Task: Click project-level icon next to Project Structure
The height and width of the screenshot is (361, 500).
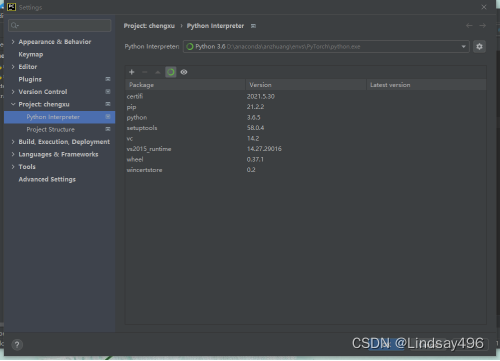Action: coord(108,129)
